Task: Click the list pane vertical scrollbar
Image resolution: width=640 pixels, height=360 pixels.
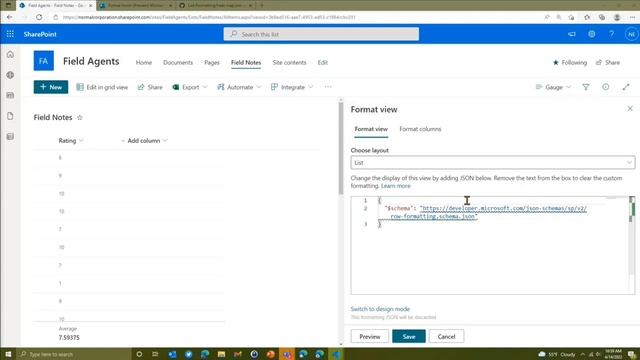Action: tap(341, 148)
